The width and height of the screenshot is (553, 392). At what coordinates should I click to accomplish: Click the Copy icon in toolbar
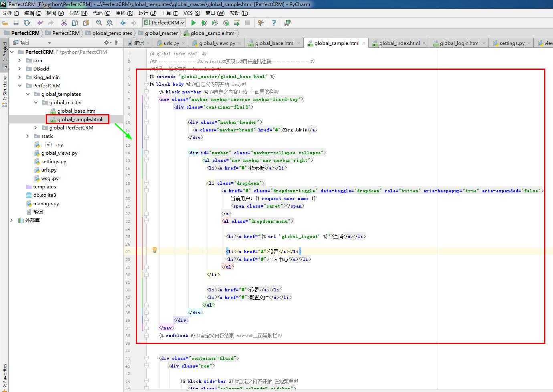pyautogui.click(x=75, y=23)
